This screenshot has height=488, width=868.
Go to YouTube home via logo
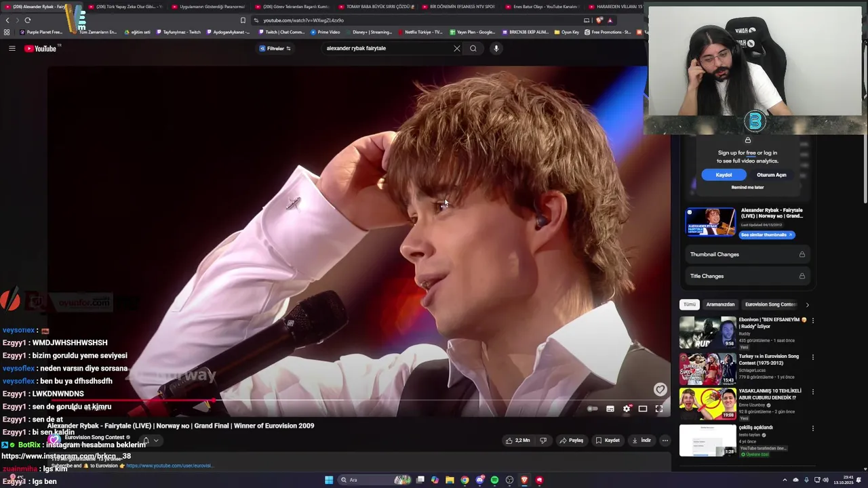(40, 48)
